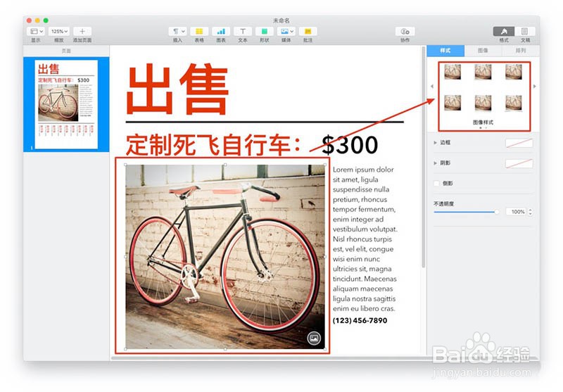Open the 边框 border style preview popup
The width and height of the screenshot is (563, 392).
(x=519, y=143)
